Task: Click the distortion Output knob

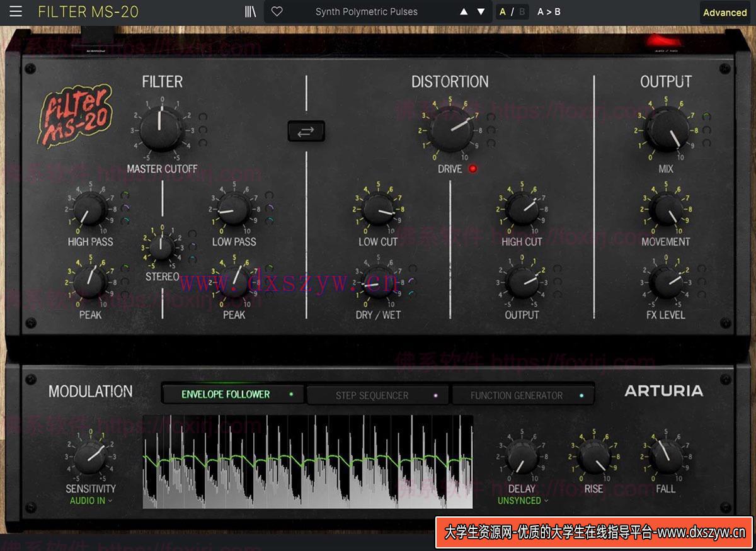Action: click(x=522, y=282)
